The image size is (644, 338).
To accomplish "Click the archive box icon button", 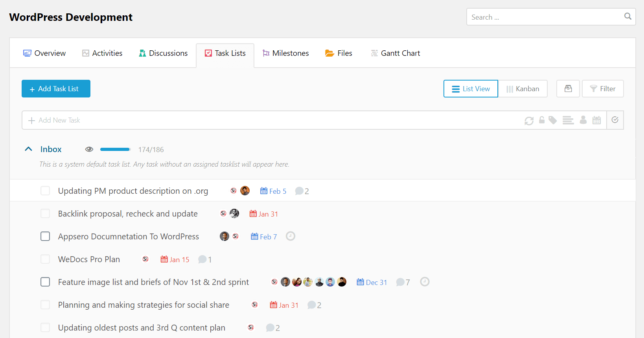I will pyautogui.click(x=568, y=89).
